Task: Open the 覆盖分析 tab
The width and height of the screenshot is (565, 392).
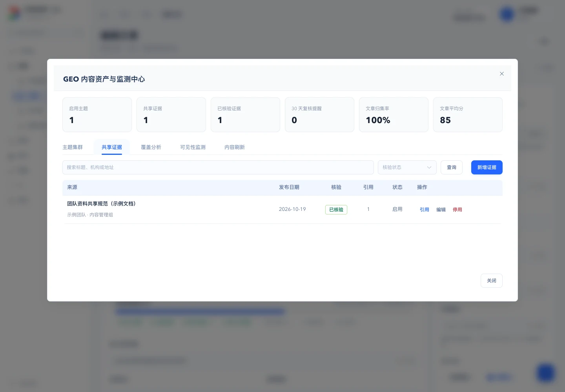Action: click(151, 147)
